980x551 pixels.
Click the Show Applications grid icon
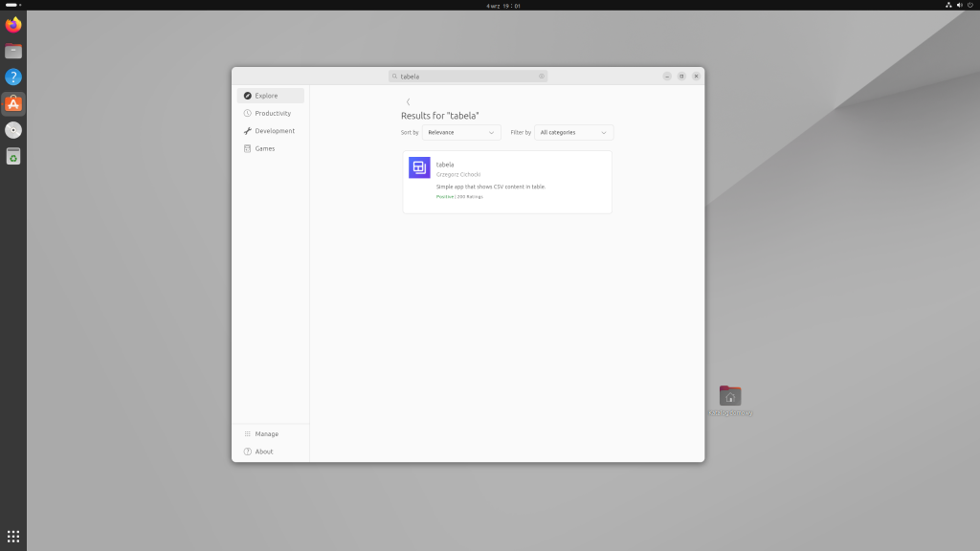[12, 536]
